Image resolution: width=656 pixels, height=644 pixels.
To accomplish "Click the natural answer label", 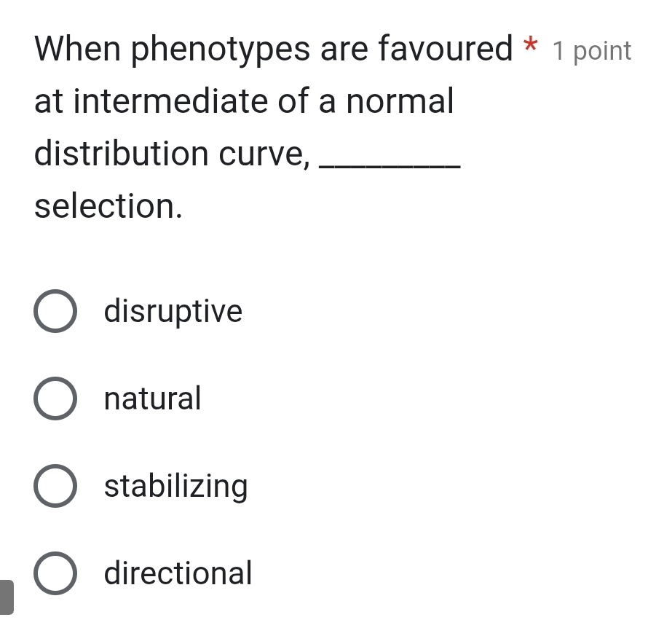I will pos(151,398).
